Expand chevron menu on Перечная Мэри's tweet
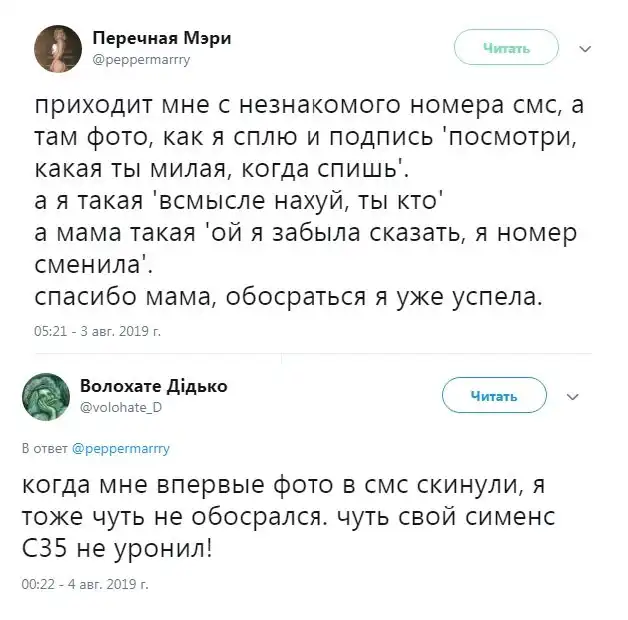Screen dimensions: 628x620 (586, 48)
